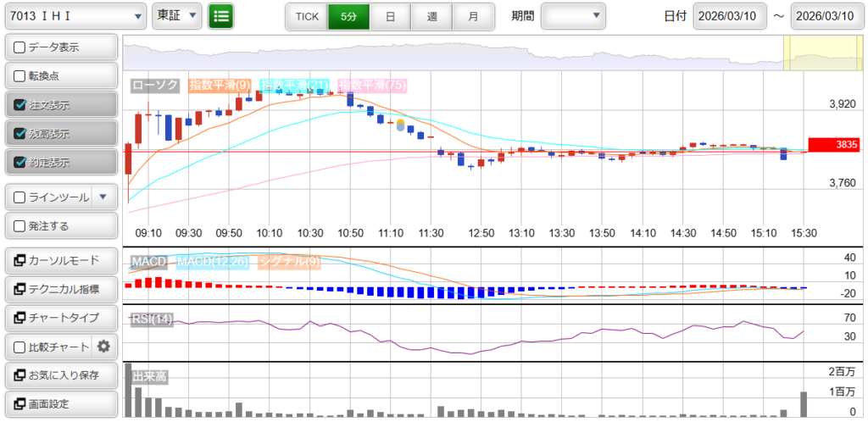Expand the ラインツール arrow dropdown
868x422 pixels.
point(103,197)
